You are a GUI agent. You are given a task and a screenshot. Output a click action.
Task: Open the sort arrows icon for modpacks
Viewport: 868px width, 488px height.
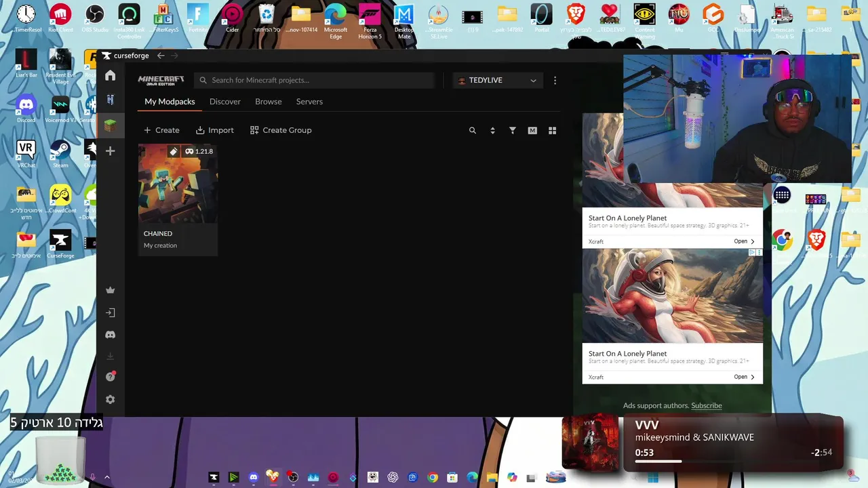[492, 130]
